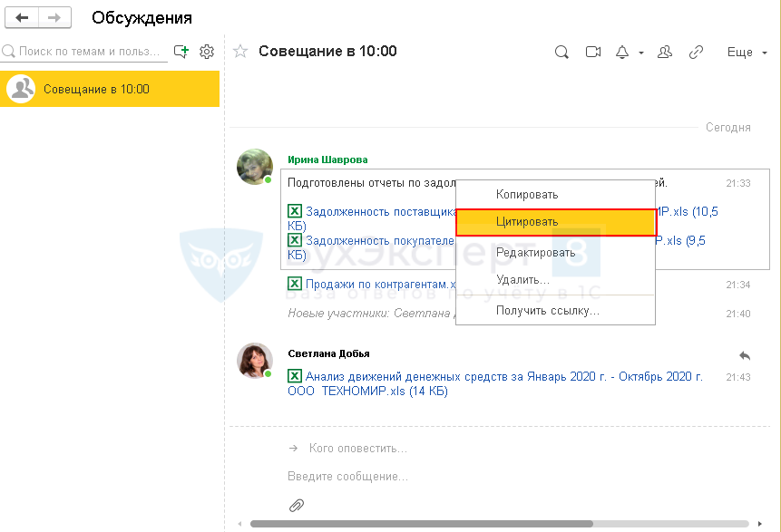Click the back navigation arrow
781x532 pixels.
point(23,18)
